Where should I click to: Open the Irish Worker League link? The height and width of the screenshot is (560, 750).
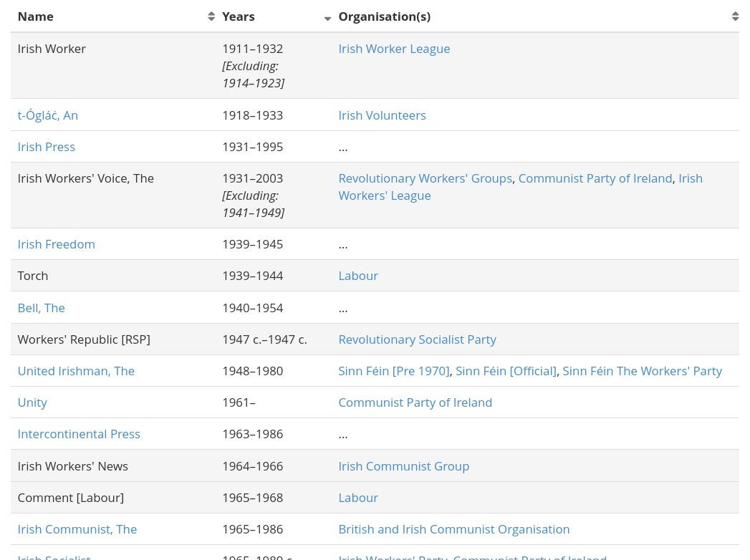(x=394, y=49)
